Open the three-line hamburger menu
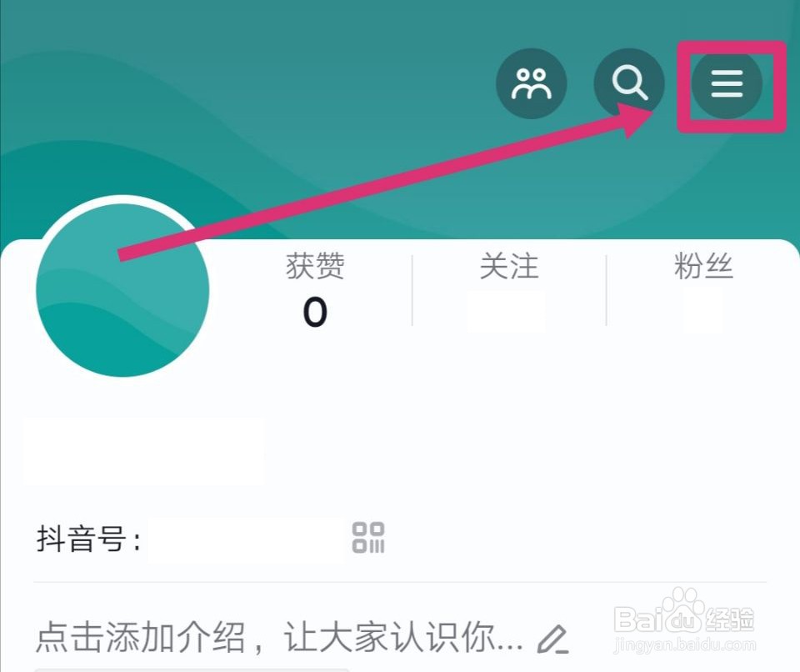Image resolution: width=800 pixels, height=672 pixels. pyautogui.click(x=727, y=83)
